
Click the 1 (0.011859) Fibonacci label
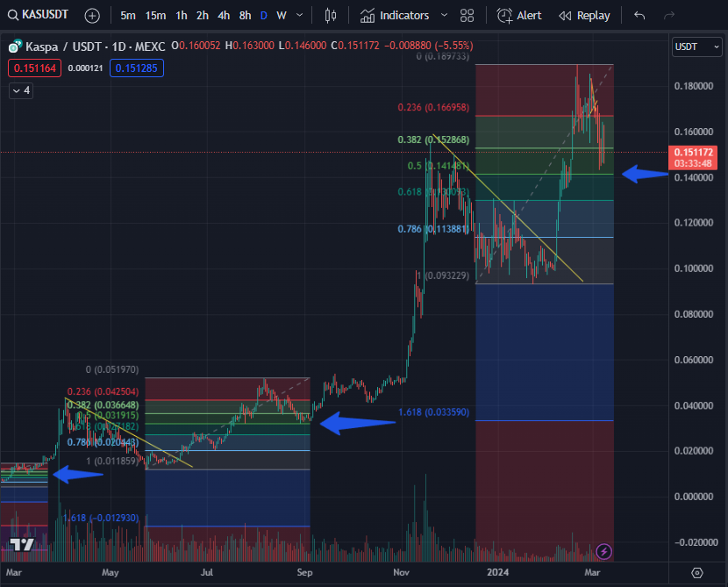coord(112,462)
